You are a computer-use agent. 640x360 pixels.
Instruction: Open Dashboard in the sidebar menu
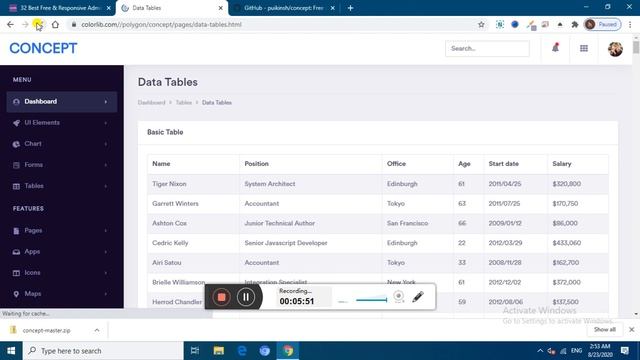click(62, 102)
